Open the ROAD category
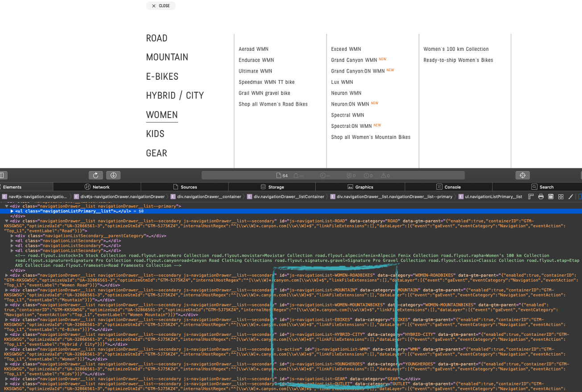This screenshot has width=582, height=392. [x=157, y=38]
